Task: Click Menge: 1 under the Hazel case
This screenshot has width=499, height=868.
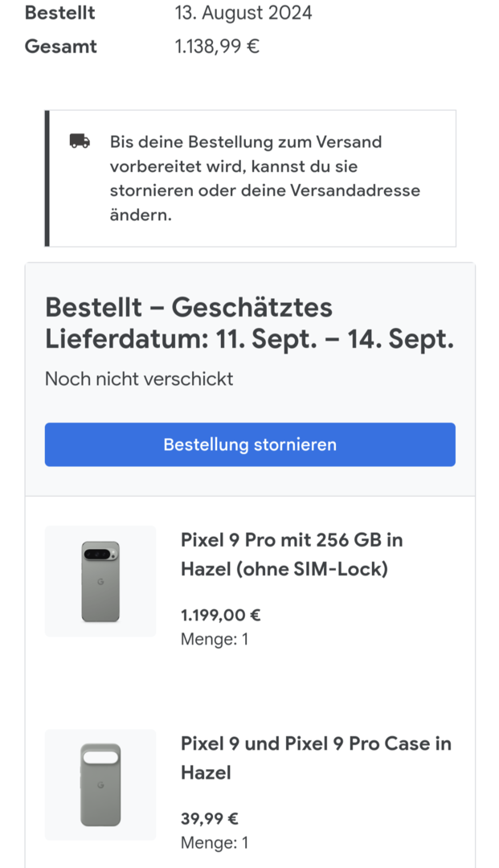Action: (x=215, y=843)
